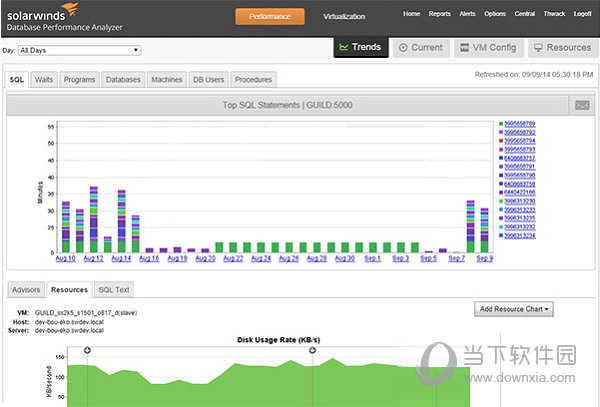Screen dimensions: 600x407
Task: Open Options in the top navigation
Action: (x=495, y=14)
